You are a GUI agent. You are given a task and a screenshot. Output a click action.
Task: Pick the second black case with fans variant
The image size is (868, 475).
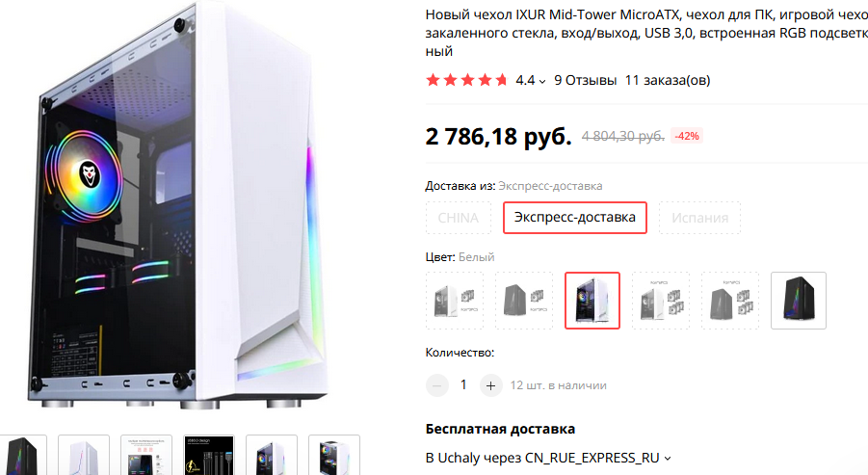click(x=524, y=301)
